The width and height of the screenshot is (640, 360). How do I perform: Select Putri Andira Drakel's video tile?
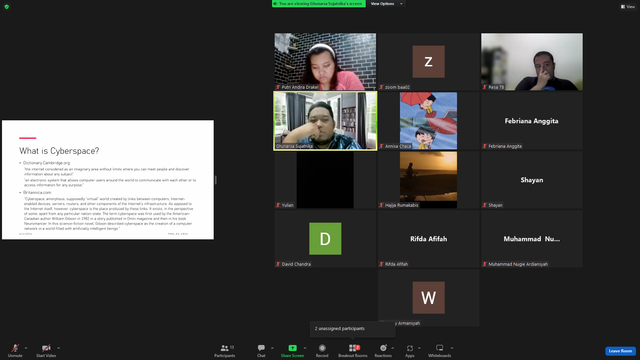(x=325, y=62)
